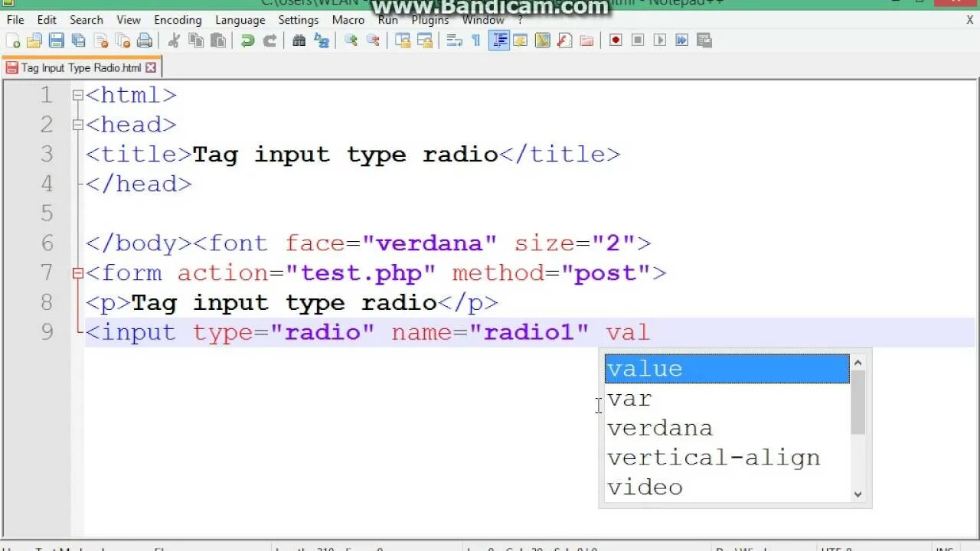Viewport: 980px width, 551px height.
Task: Choose "vertical-align" from autocomplete list
Action: click(727, 458)
